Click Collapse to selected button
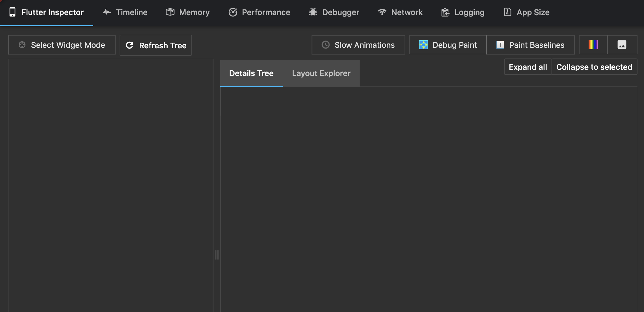The width and height of the screenshot is (644, 312). click(594, 67)
